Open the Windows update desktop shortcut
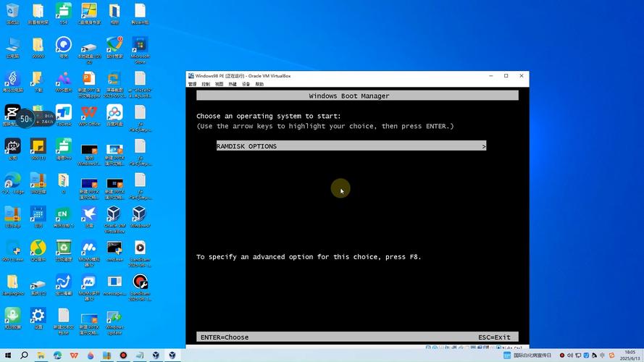This screenshot has width=644, height=362. (x=114, y=322)
